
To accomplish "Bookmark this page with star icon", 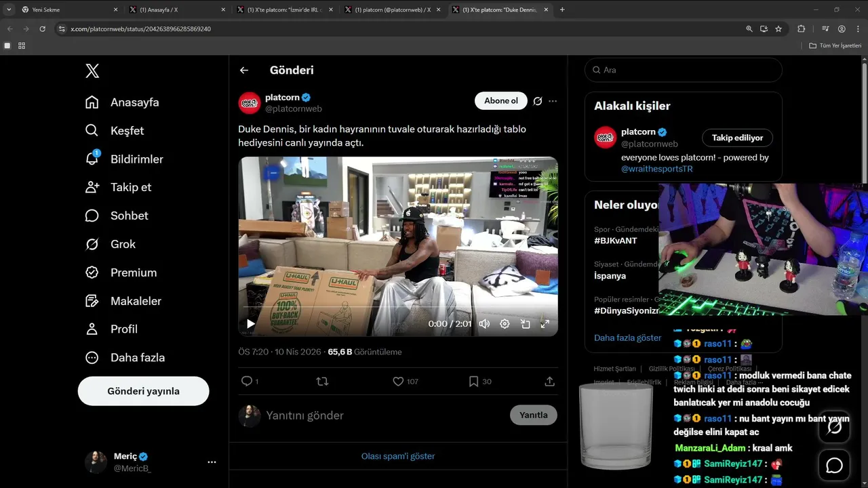I will click(x=778, y=29).
